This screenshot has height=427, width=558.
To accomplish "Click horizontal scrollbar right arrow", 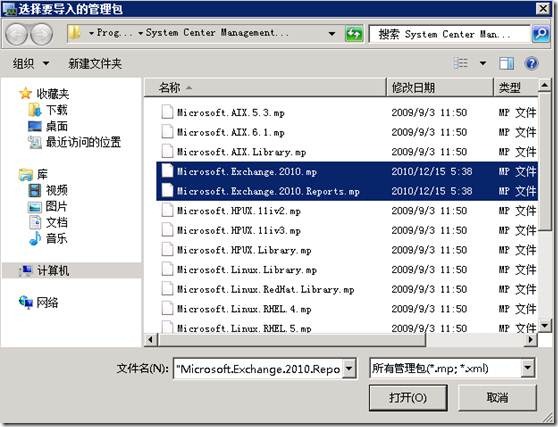I will 531,340.
